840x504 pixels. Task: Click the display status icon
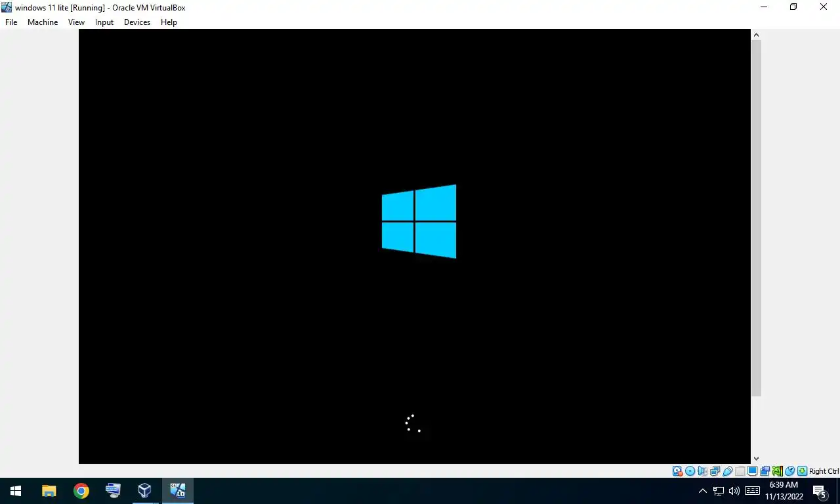(752, 471)
